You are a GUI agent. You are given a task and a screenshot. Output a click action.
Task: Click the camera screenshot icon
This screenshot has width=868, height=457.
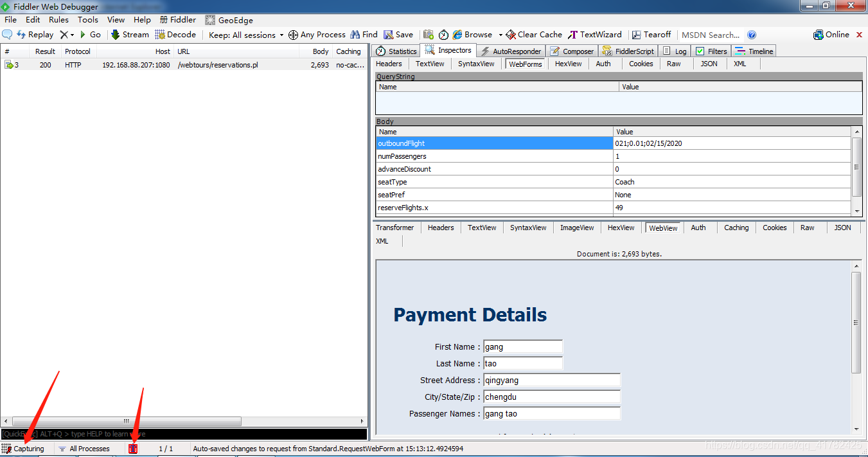[x=429, y=35]
